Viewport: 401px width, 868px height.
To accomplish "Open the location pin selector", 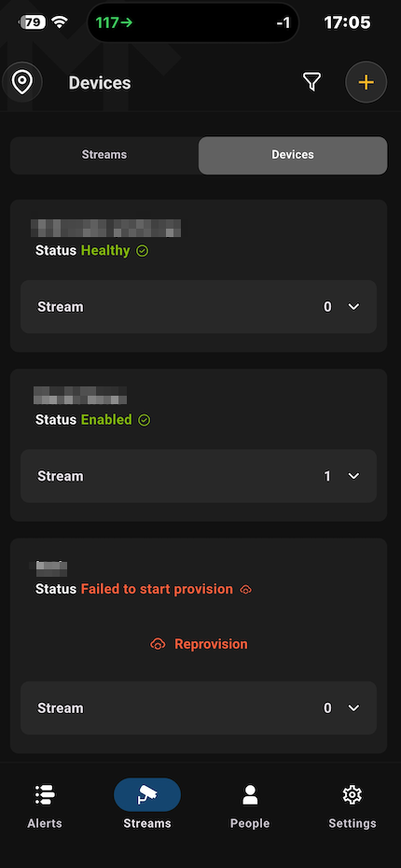I will [22, 82].
